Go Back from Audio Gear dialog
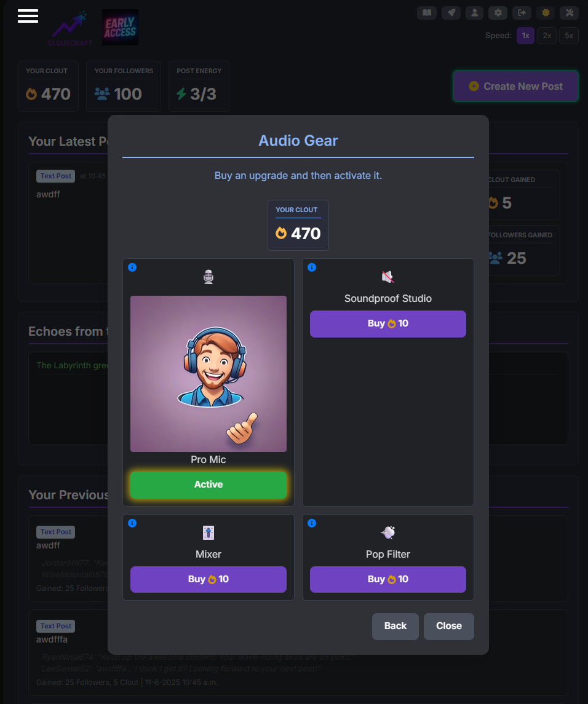 pos(395,627)
